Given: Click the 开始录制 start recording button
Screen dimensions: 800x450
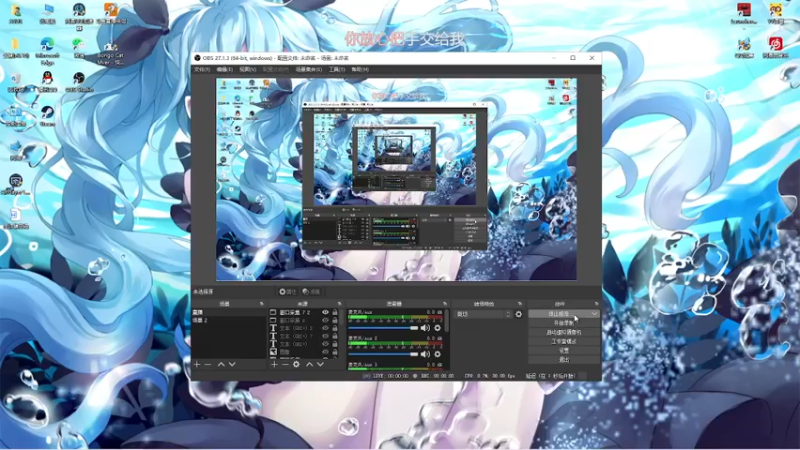Looking at the screenshot, I should 564,323.
